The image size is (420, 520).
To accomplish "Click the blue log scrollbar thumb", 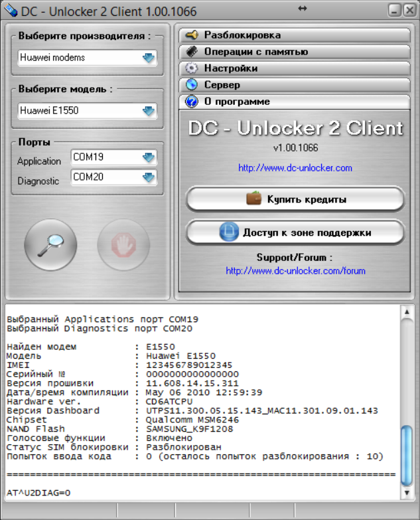I will tap(407, 456).
